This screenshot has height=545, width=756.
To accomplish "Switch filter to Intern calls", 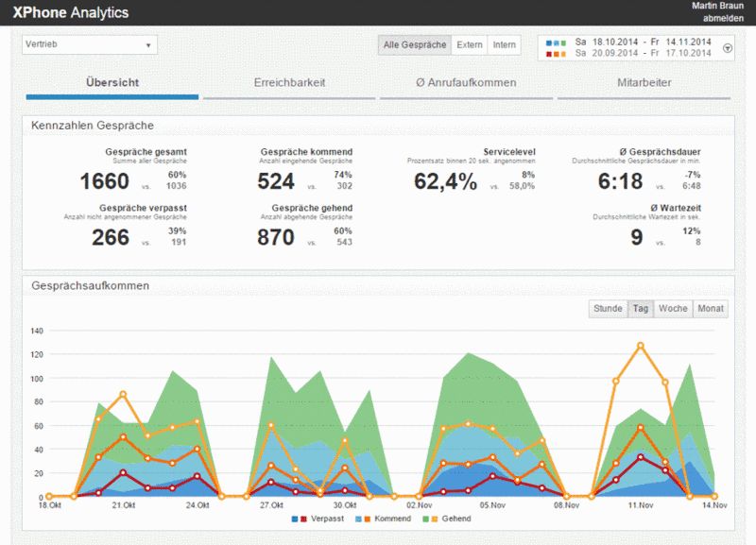I will [505, 44].
